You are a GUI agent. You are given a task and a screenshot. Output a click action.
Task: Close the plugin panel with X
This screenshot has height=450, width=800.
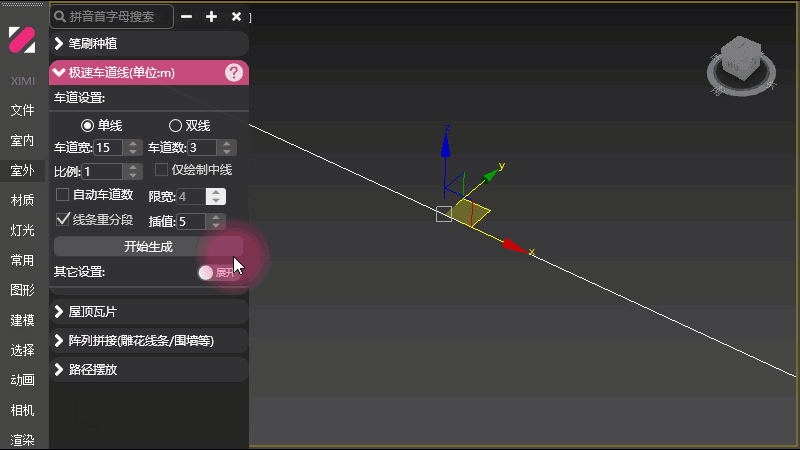point(236,16)
